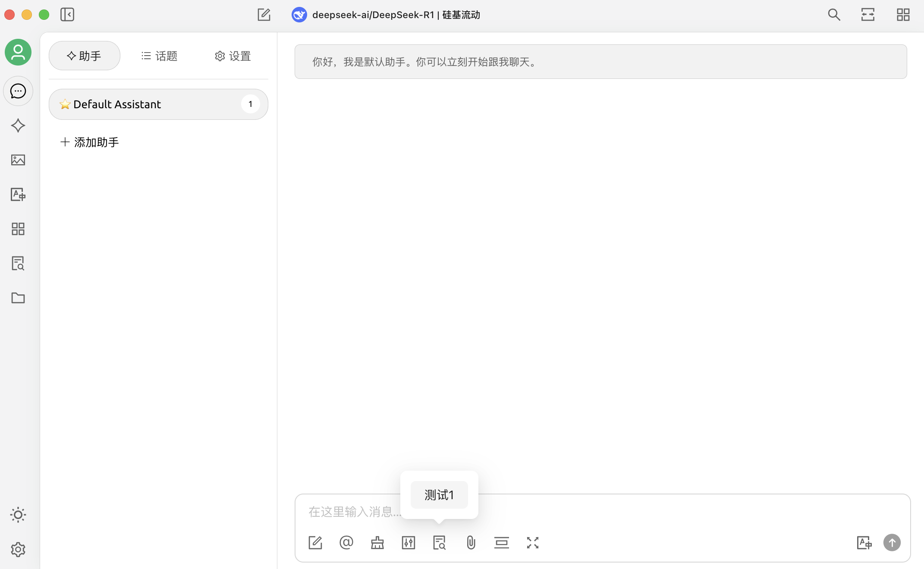Click the attachment paperclip icon
The height and width of the screenshot is (569, 924).
(x=471, y=543)
